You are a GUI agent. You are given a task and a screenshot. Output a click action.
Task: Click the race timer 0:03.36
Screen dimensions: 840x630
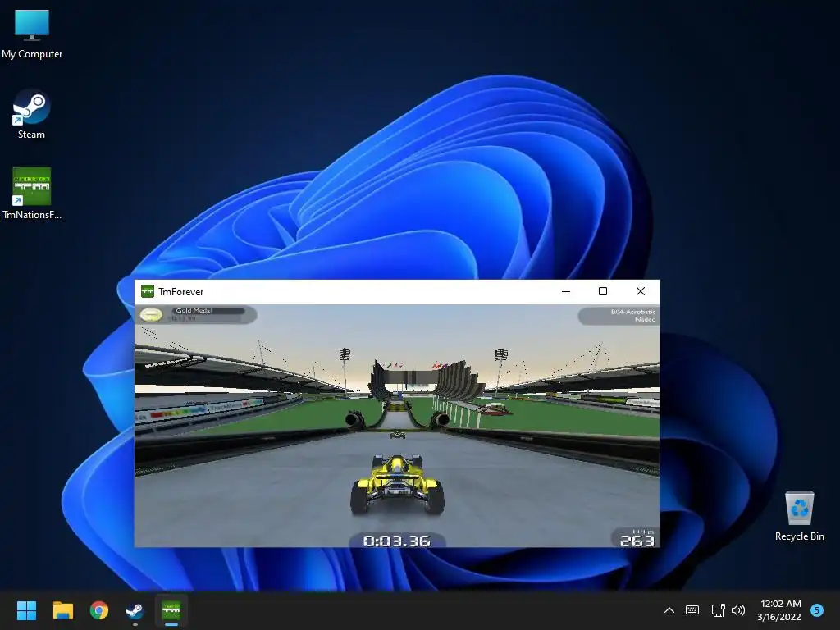click(x=396, y=541)
